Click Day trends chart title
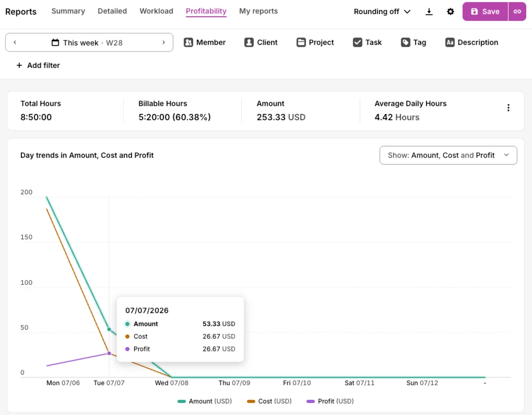This screenshot has height=415, width=532. point(87,155)
